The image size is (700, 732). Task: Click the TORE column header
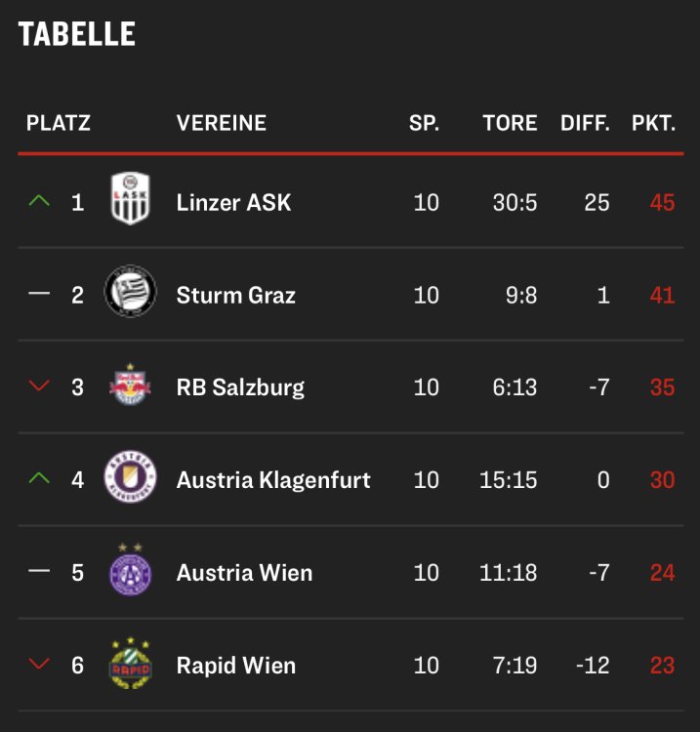point(510,123)
